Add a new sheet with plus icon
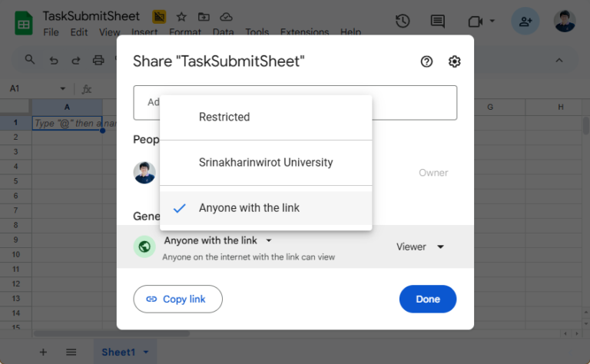 [43, 352]
